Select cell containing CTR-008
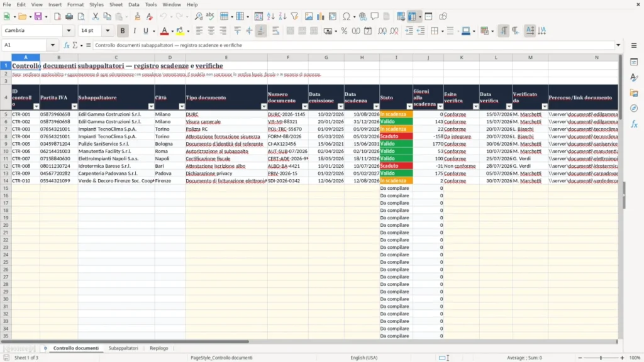The height and width of the screenshot is (362, 644). click(x=25, y=166)
